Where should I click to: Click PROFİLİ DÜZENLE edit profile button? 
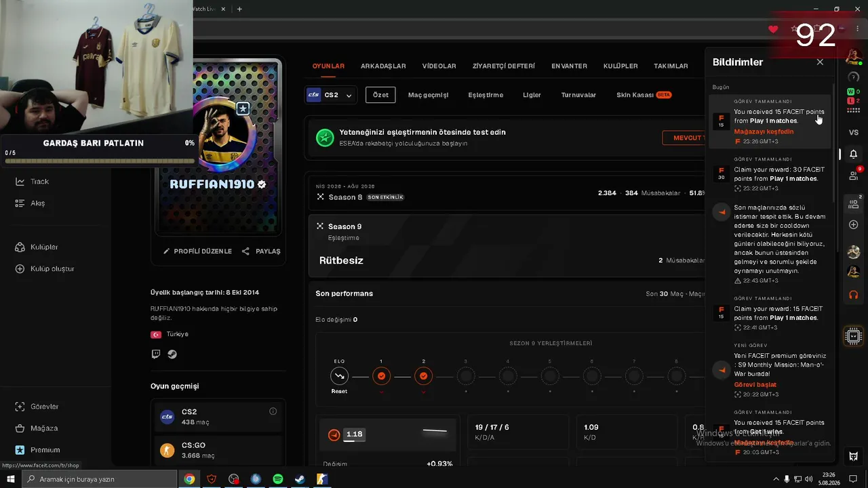(197, 251)
